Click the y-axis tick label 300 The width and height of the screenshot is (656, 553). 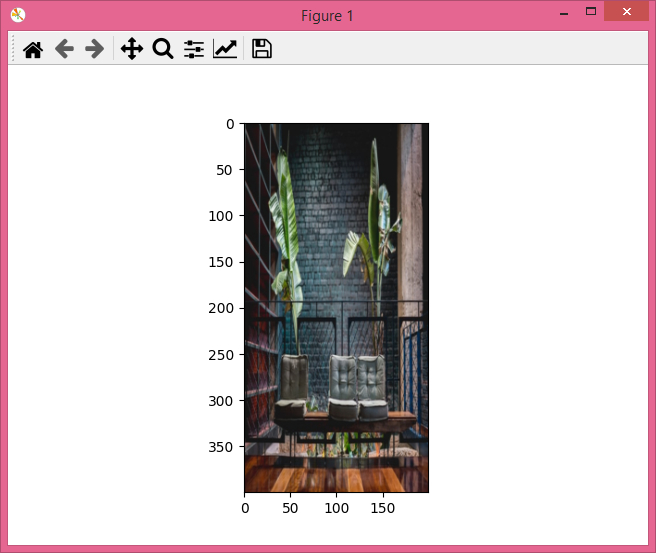(221, 401)
